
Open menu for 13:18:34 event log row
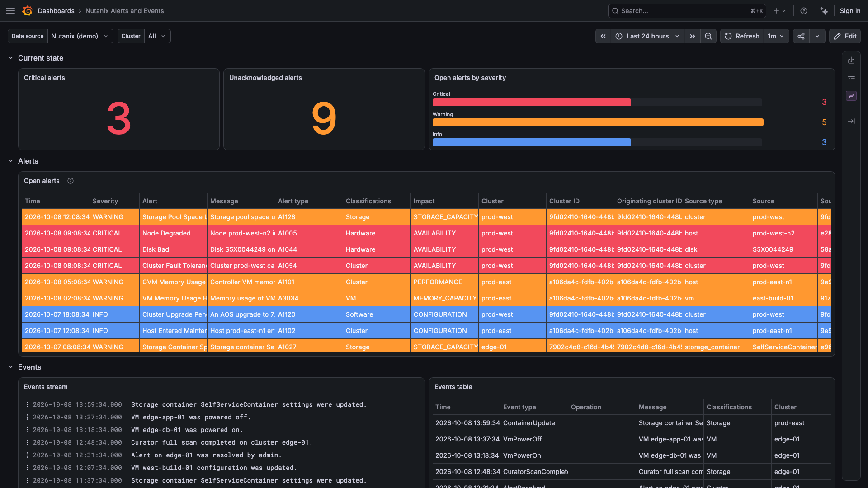point(28,430)
